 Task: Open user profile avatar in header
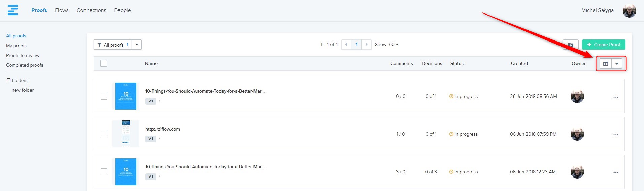tap(629, 11)
